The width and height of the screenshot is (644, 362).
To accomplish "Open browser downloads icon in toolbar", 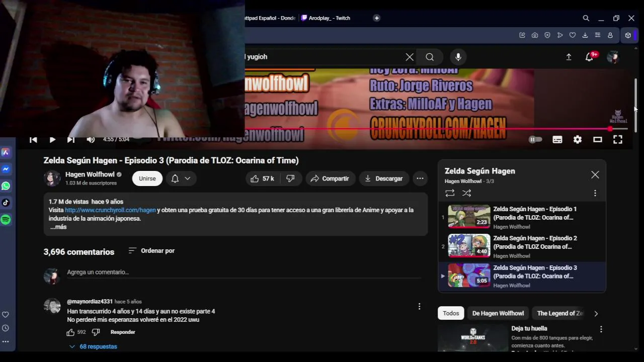I will [x=585, y=35].
